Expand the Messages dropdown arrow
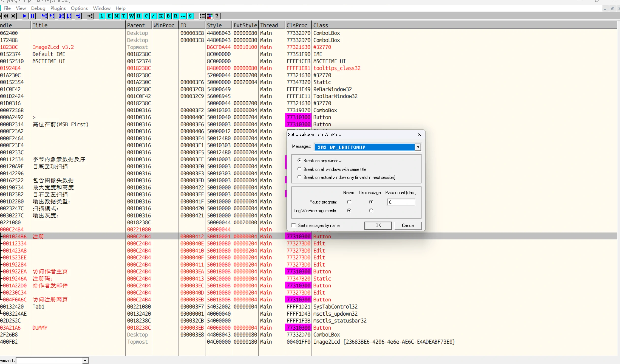The width and height of the screenshot is (620, 364). [x=418, y=147]
